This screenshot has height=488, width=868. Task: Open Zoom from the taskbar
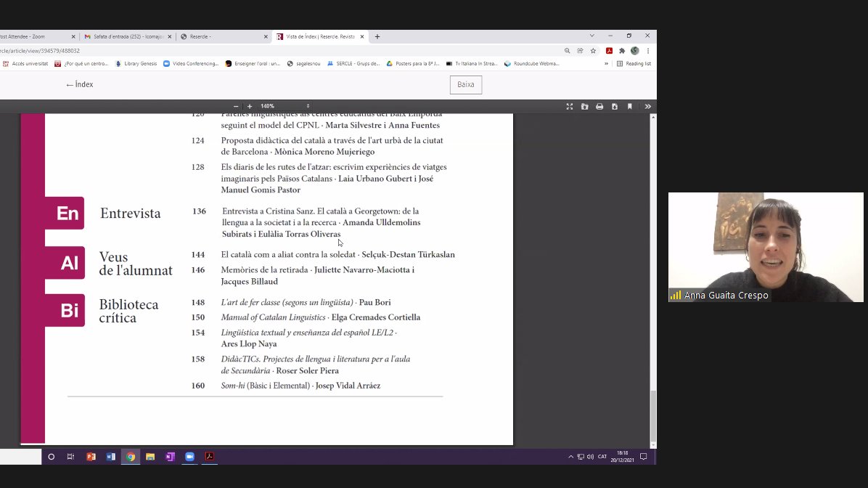(190, 457)
